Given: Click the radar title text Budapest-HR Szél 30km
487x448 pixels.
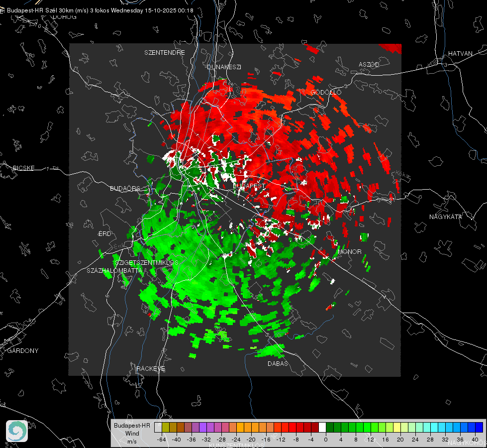Looking at the screenshot, I should 40,10.
